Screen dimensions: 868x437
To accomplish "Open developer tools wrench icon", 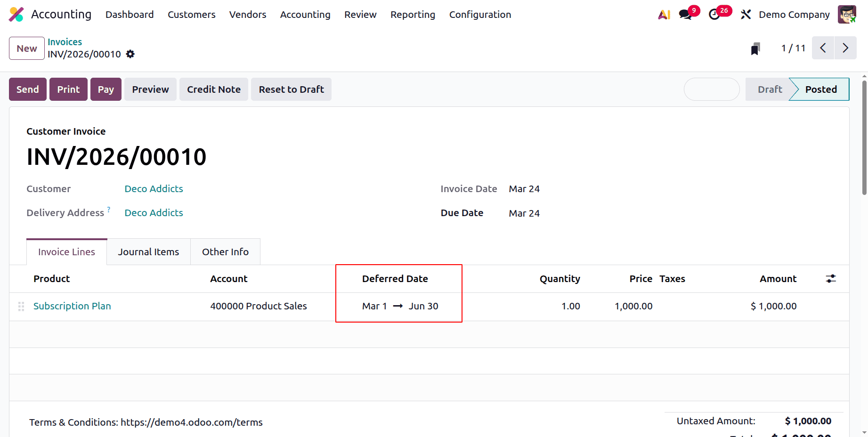I will pyautogui.click(x=746, y=15).
